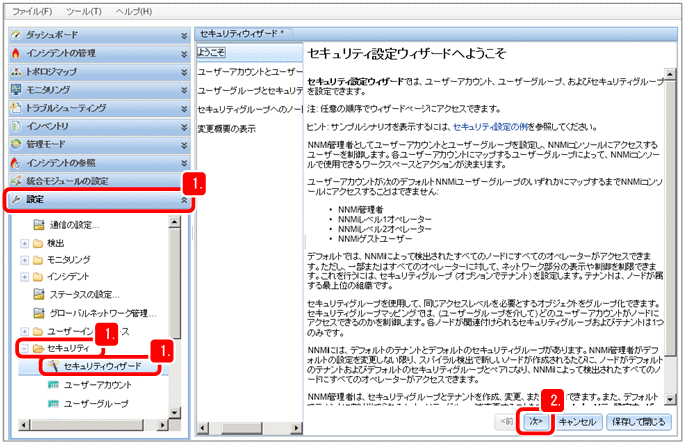The height and width of the screenshot is (444, 685).
Task: Select ユーザーグループとセキュリティ wizard step
Action: pos(250,90)
